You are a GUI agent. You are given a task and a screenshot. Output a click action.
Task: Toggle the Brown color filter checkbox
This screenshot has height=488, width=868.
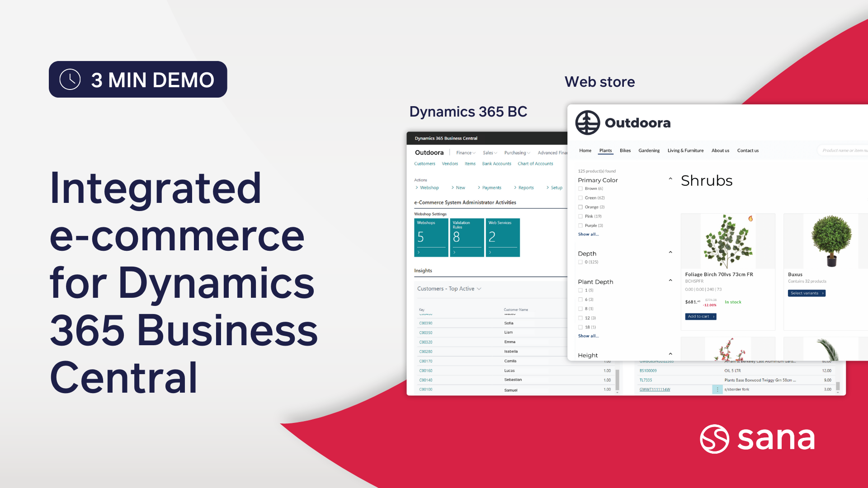(580, 189)
